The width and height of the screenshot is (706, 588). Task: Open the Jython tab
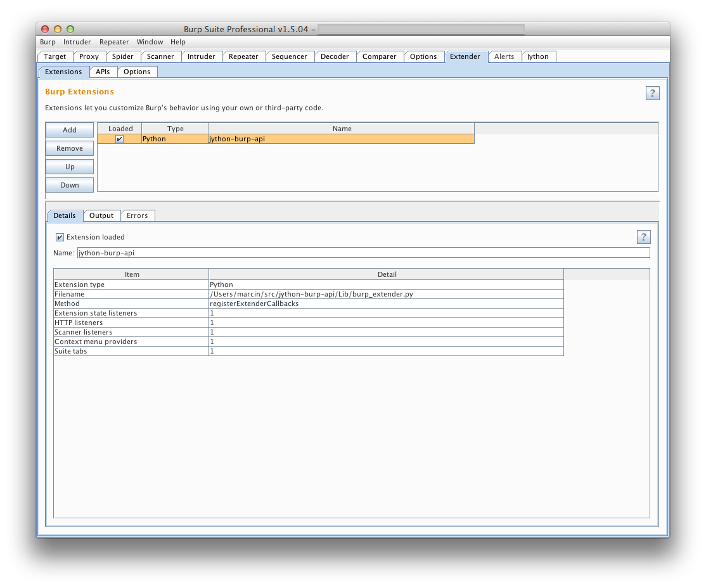(x=538, y=56)
